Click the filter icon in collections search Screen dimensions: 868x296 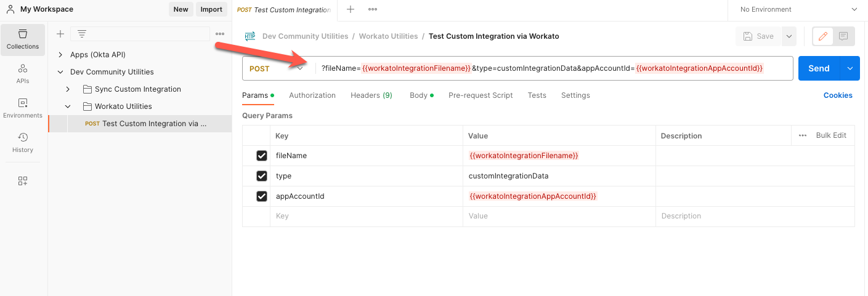(82, 34)
